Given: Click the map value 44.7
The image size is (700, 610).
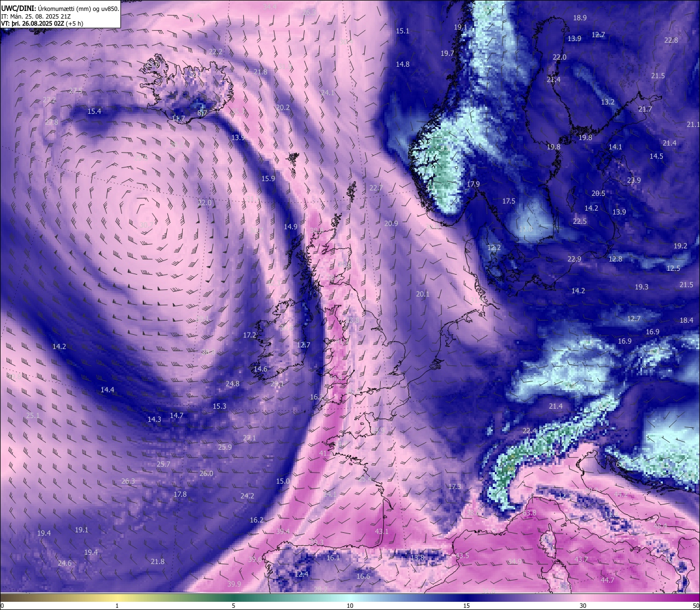Looking at the screenshot, I should click(x=608, y=580).
